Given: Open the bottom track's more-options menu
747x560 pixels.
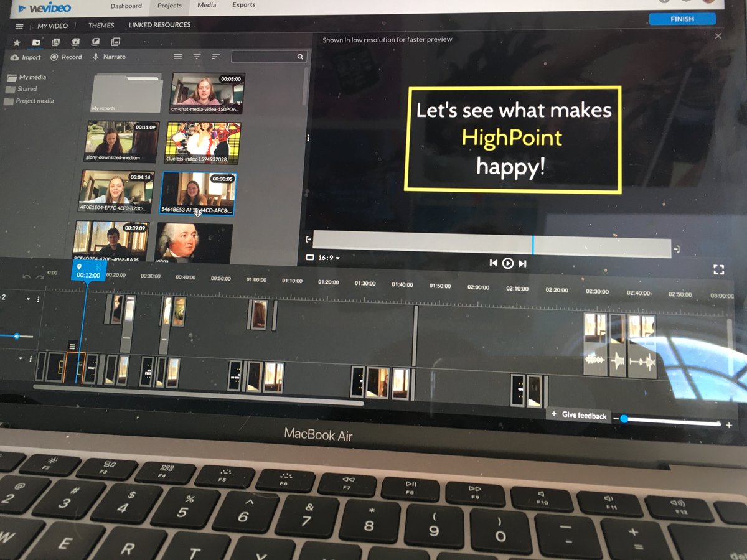Looking at the screenshot, I should [x=31, y=359].
